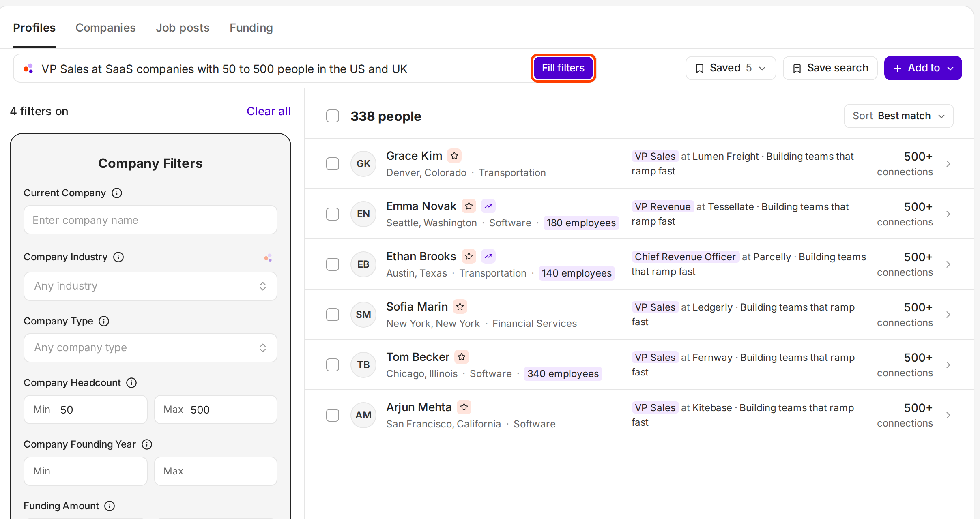Click the 340 employees badge
The width and height of the screenshot is (980, 519).
(563, 374)
